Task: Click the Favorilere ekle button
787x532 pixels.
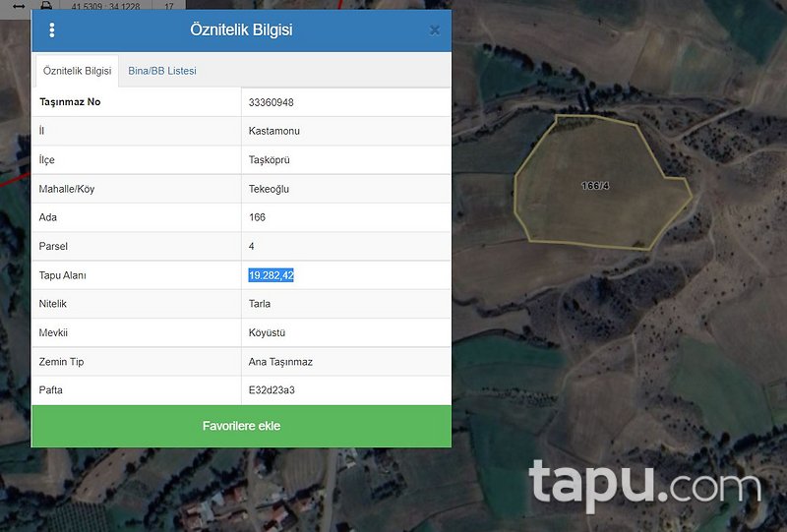Action: point(241,426)
